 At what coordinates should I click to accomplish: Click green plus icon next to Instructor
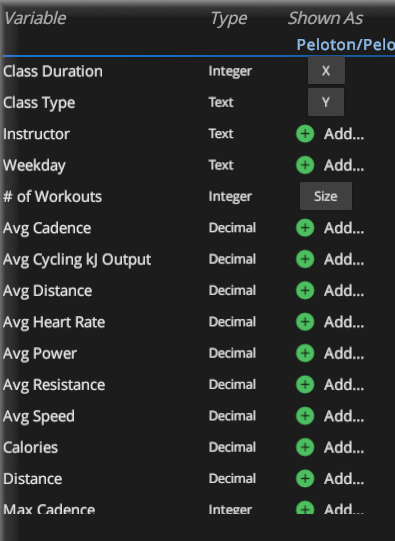[x=305, y=134]
